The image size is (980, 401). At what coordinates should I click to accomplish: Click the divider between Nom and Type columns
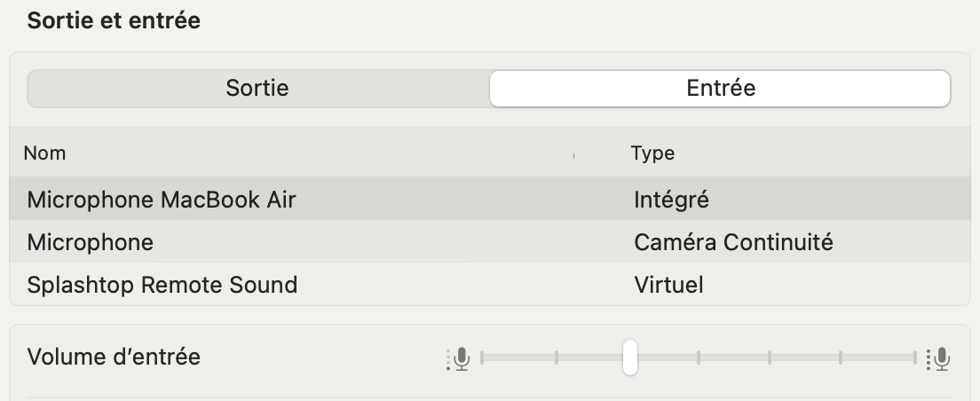tap(573, 155)
